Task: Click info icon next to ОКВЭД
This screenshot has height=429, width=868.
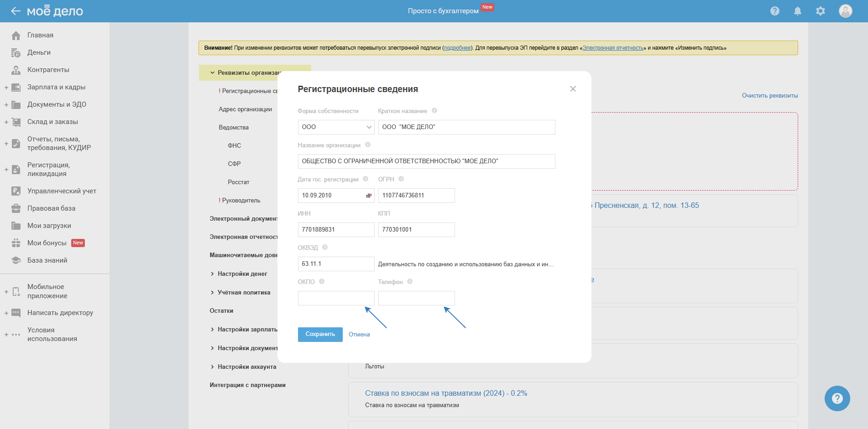Action: point(325,247)
